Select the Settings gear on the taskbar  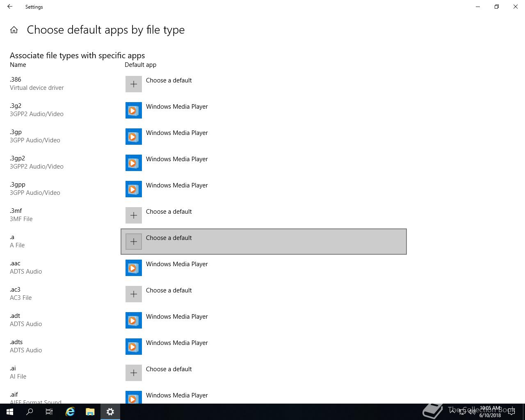(110, 412)
